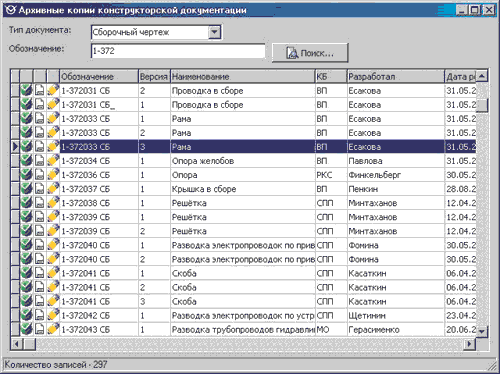The width and height of the screenshot is (500, 374).
Task: Click the pencil icon in row 1-372036 СБ
Action: [x=53, y=175]
